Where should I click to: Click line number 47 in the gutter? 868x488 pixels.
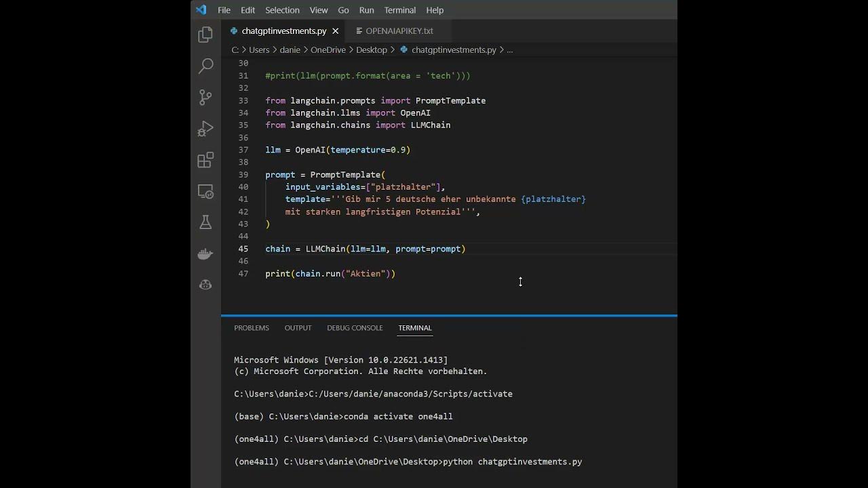tap(243, 274)
